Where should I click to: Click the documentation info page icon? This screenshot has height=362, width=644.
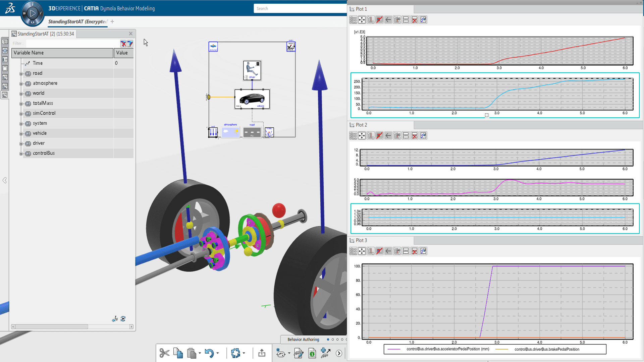click(312, 353)
